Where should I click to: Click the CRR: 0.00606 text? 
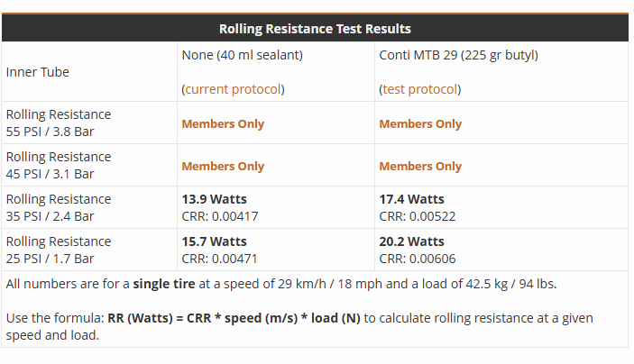(x=418, y=259)
